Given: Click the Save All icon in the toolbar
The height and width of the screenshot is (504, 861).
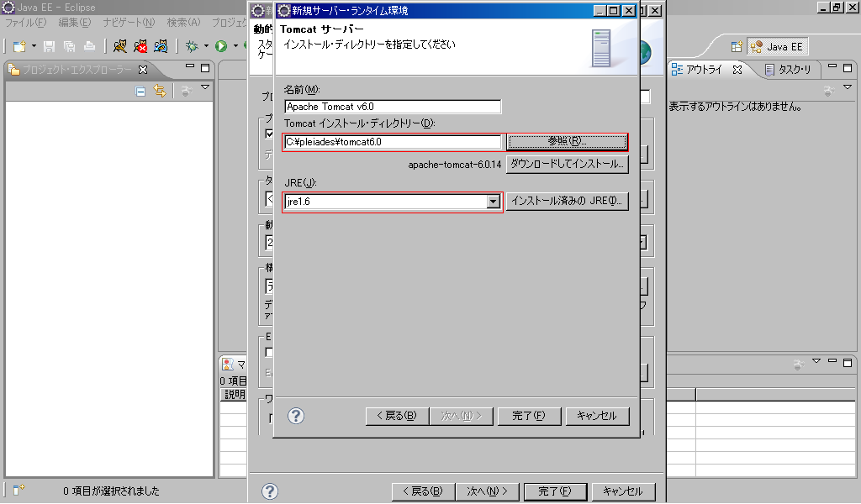Looking at the screenshot, I should (69, 46).
